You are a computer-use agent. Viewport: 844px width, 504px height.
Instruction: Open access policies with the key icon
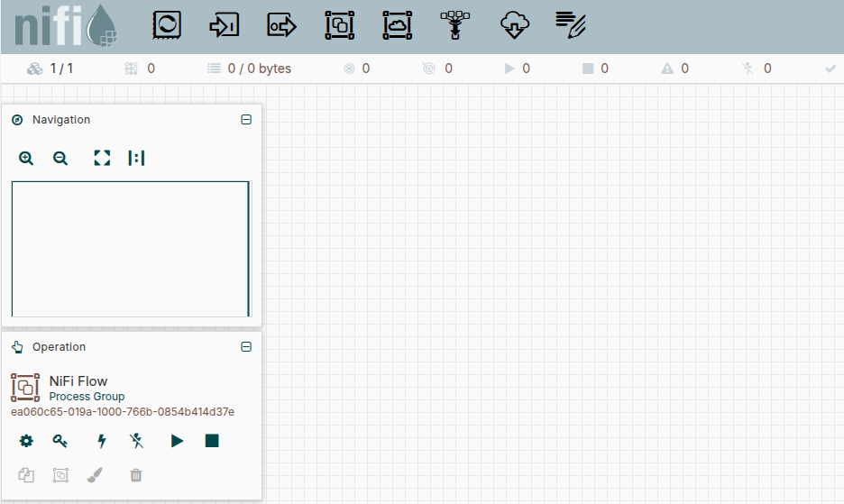(60, 441)
